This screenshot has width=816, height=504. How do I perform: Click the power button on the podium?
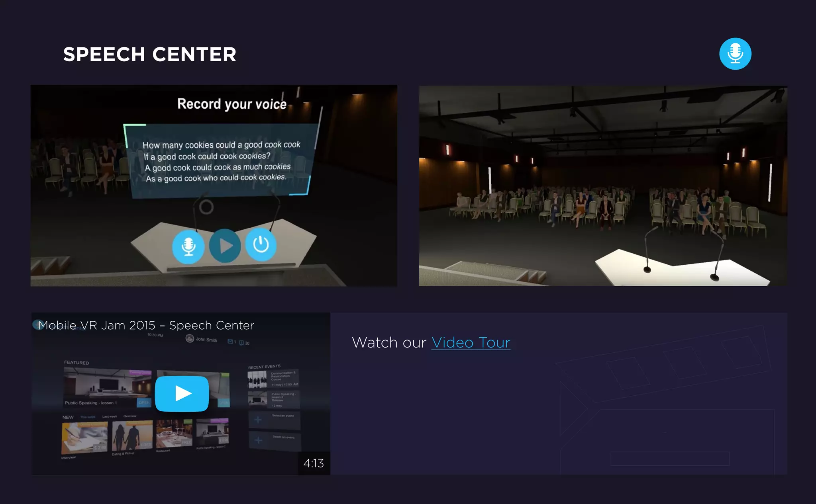click(x=261, y=244)
